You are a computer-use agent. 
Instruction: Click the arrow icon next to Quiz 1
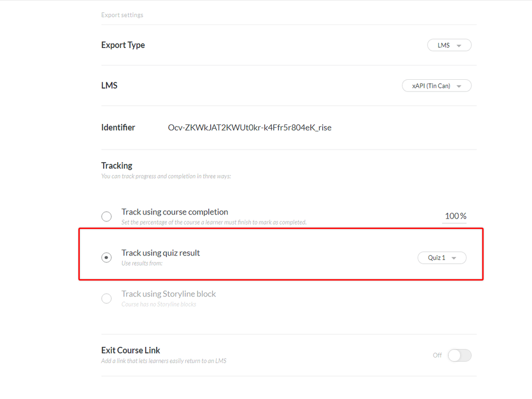click(x=454, y=258)
